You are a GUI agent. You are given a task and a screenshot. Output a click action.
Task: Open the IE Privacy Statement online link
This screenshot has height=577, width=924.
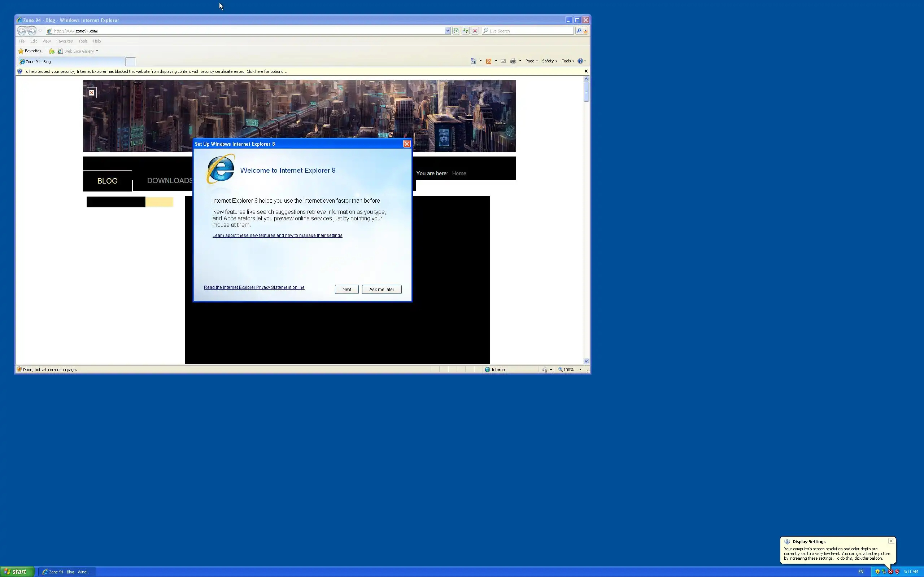pos(254,287)
